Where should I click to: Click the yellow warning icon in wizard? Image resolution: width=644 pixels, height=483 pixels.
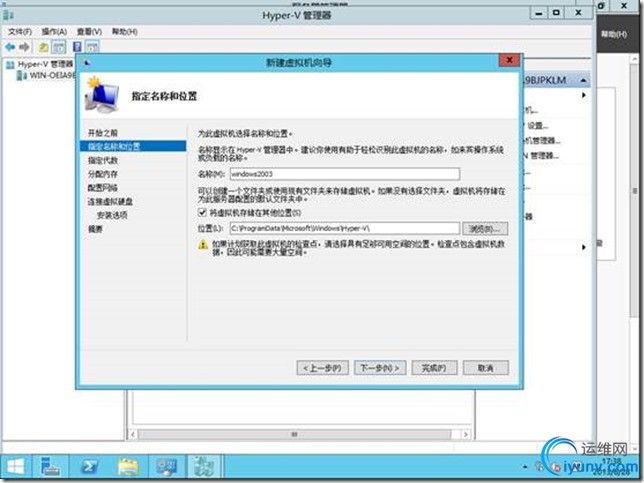click(203, 245)
